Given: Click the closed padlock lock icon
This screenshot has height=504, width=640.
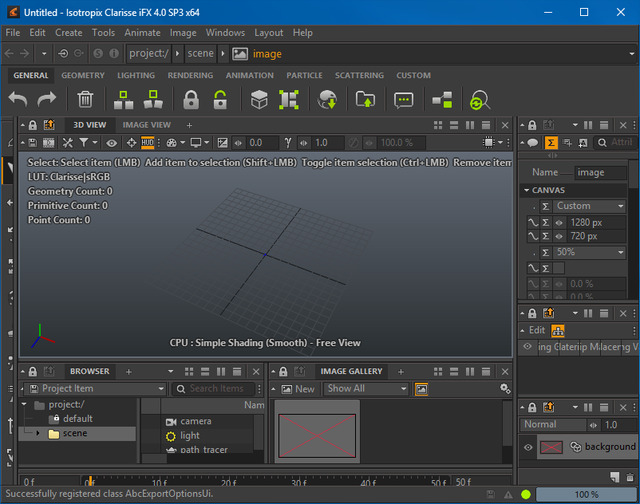Looking at the screenshot, I should point(190,99).
